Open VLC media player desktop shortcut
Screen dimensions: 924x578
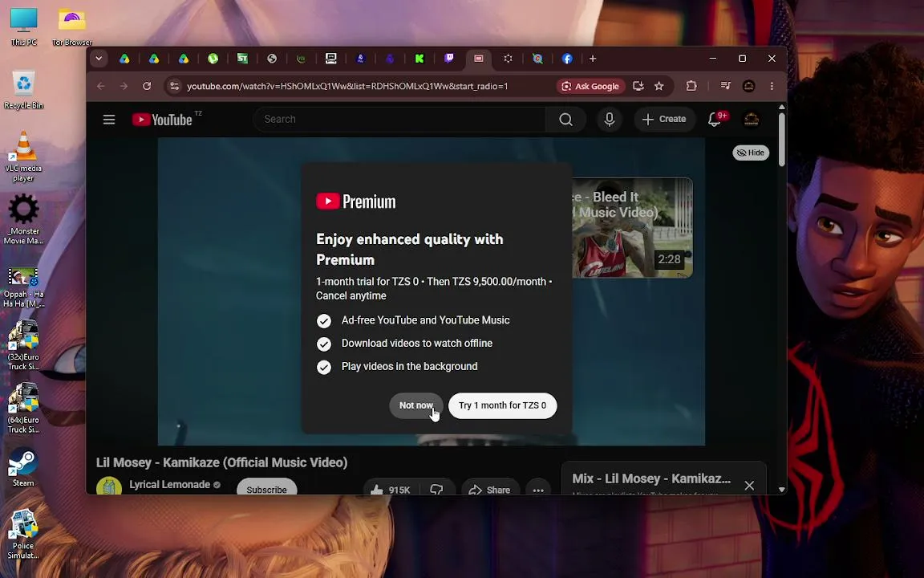[x=23, y=157]
